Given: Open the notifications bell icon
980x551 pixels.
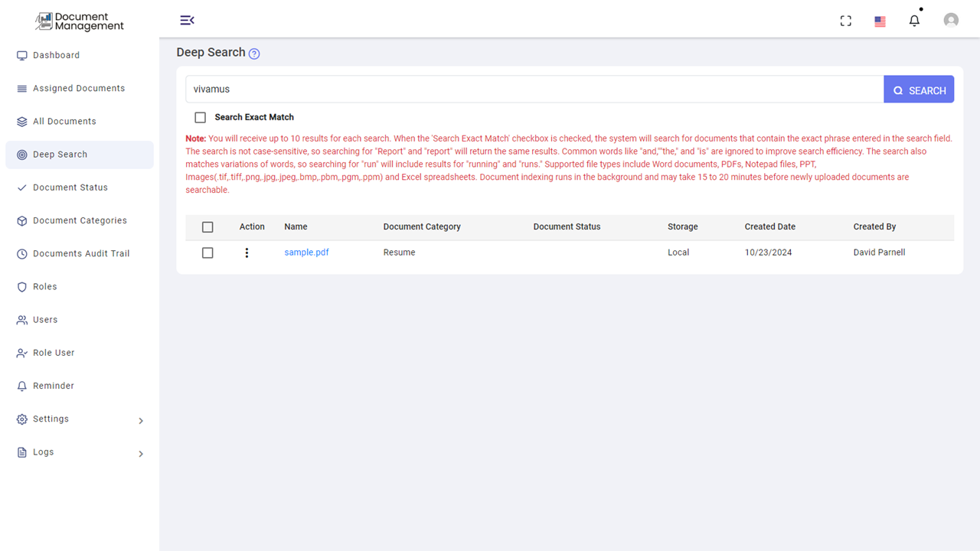Looking at the screenshot, I should (x=914, y=20).
